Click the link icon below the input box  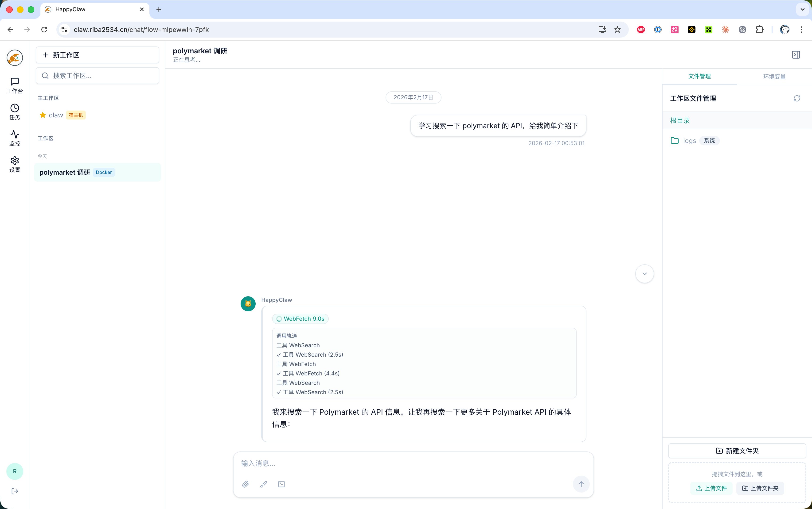pos(264,484)
